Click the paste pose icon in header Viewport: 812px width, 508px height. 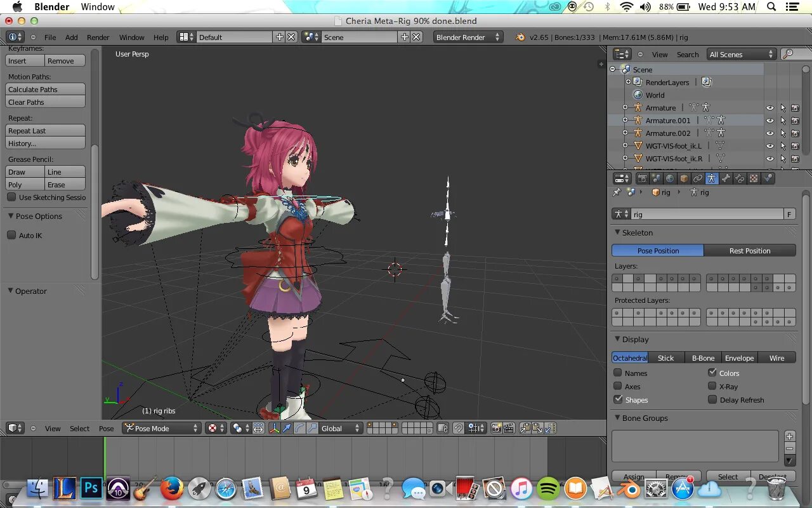pos(537,429)
